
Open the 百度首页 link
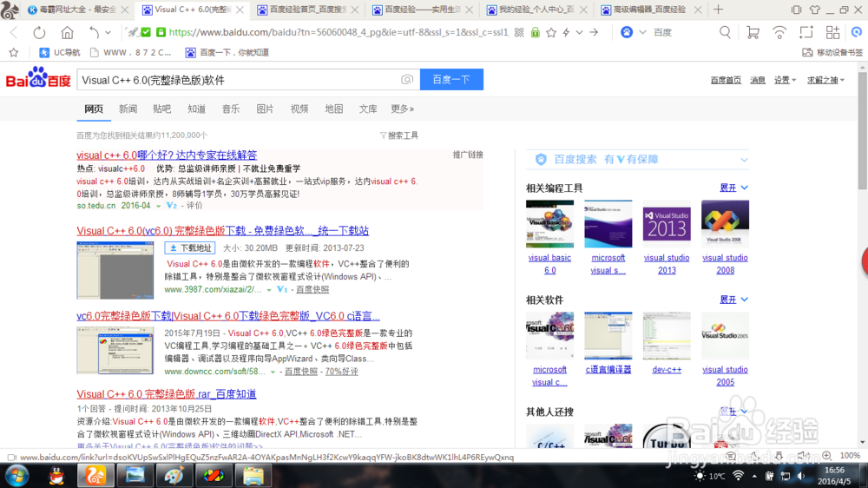click(726, 80)
